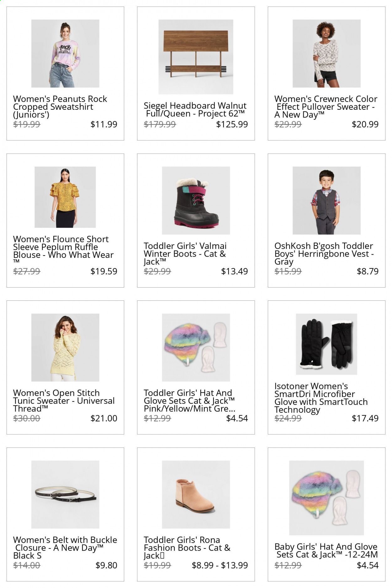Screen dimensions: 392x588
Task: Click Siegel Headboard Walnut Full/Queen title
Action: 195,109
